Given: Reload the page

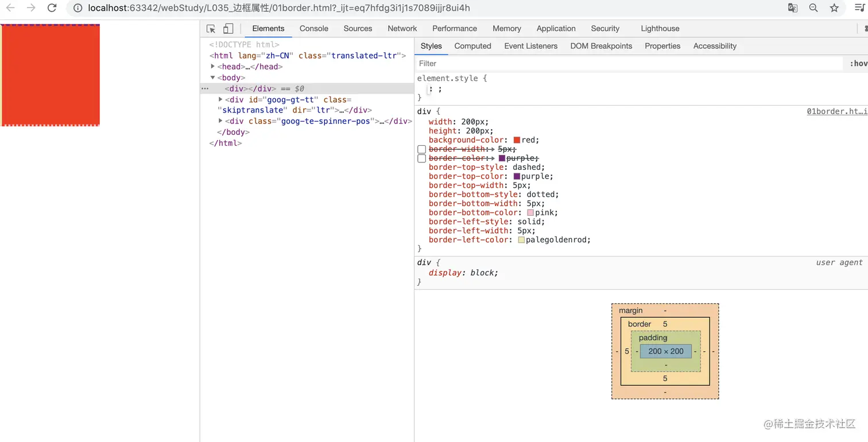Looking at the screenshot, I should [x=52, y=8].
